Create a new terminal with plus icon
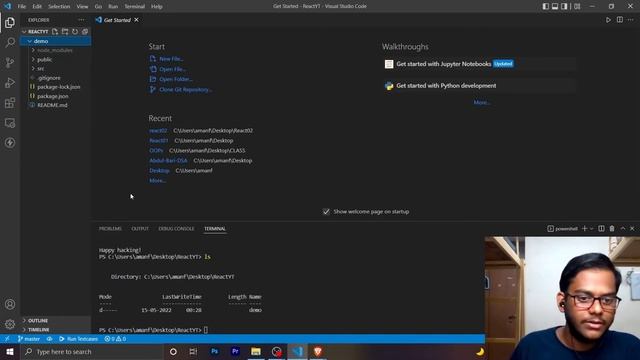The height and width of the screenshot is (360, 640). pos(584,229)
